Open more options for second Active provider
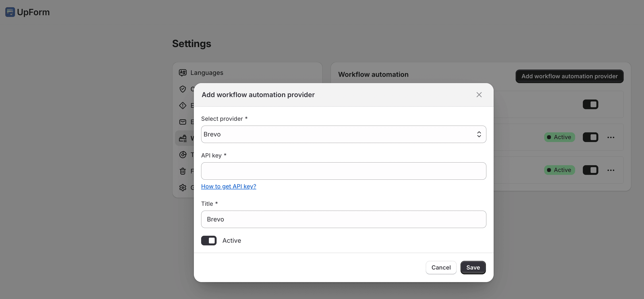The image size is (644, 299). click(x=611, y=170)
